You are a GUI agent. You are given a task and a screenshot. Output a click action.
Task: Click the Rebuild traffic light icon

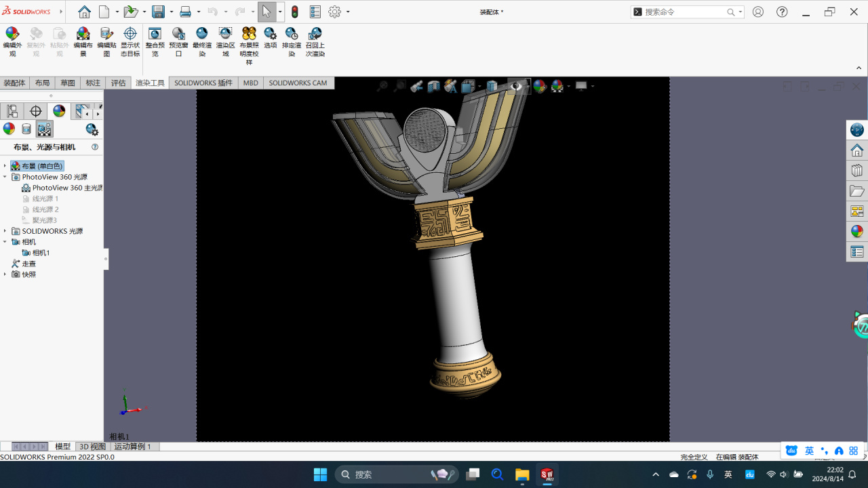[295, 12]
